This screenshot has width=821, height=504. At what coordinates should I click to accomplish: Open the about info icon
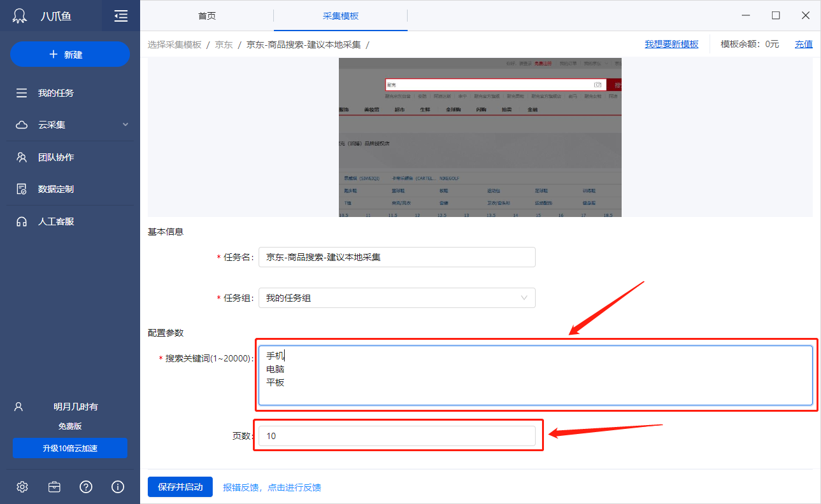coord(118,487)
